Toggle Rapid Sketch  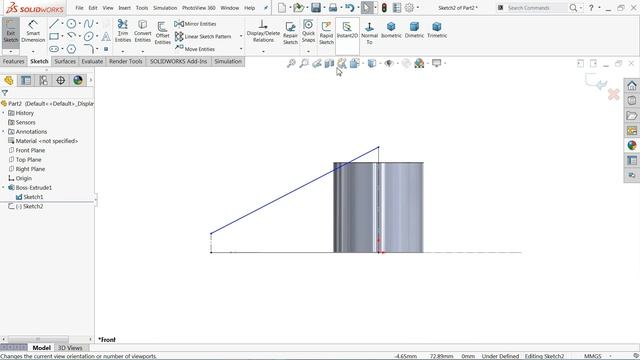pos(326,33)
